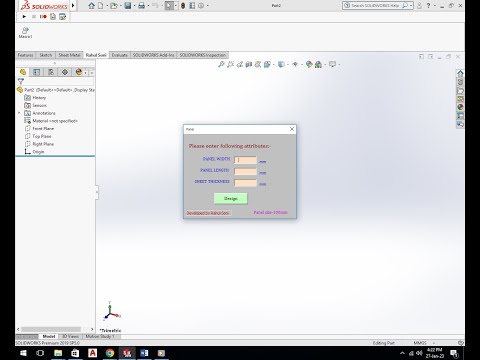Select the Part2 root tree item

pos(56,90)
